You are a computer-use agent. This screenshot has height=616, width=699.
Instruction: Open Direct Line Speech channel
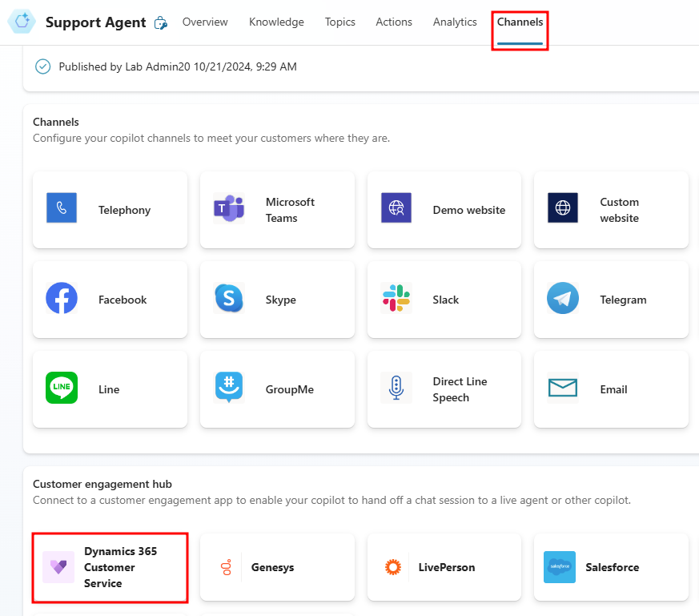(x=444, y=389)
